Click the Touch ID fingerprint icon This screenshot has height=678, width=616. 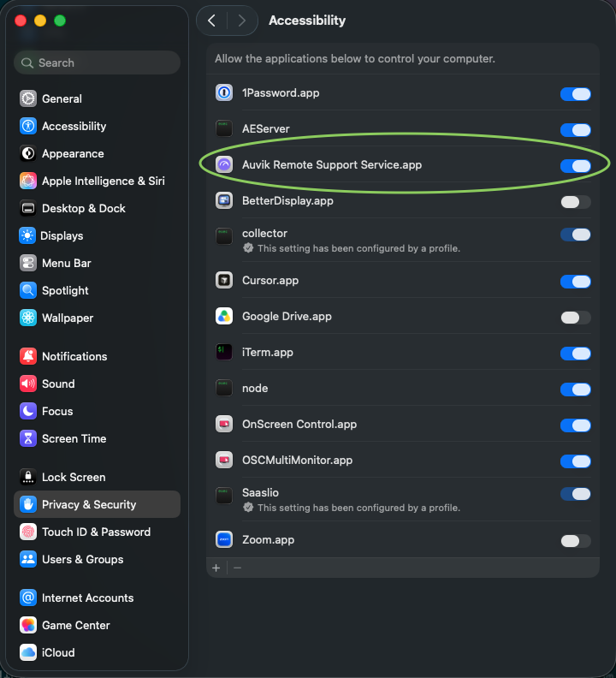[28, 532]
